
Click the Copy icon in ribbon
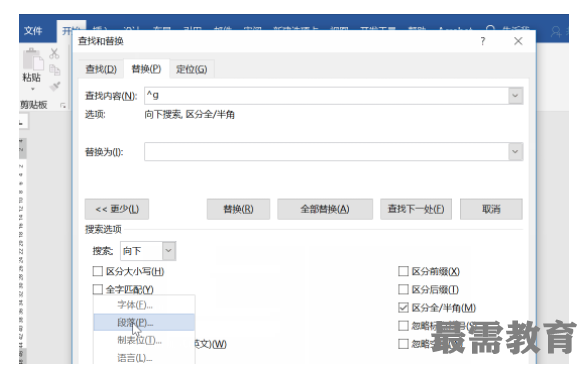tap(54, 70)
